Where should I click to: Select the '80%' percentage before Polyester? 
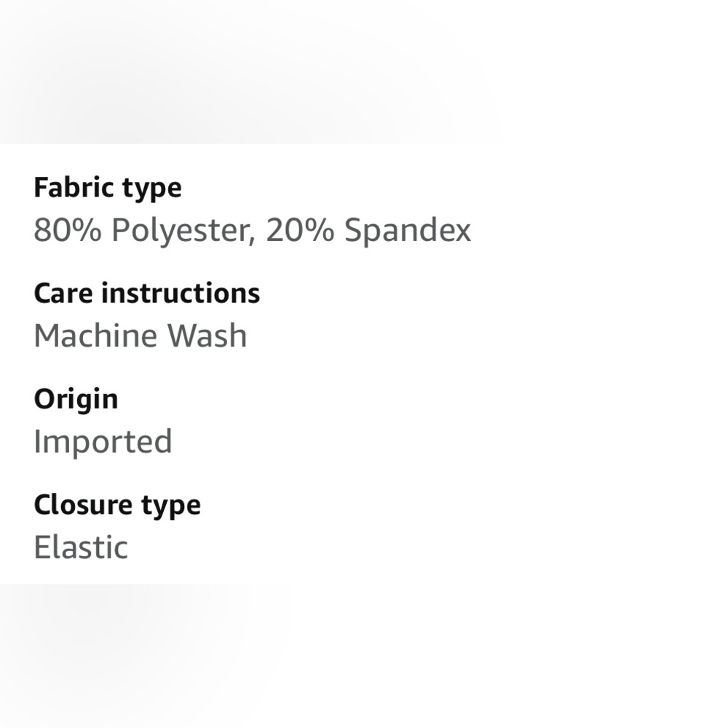pos(68,230)
